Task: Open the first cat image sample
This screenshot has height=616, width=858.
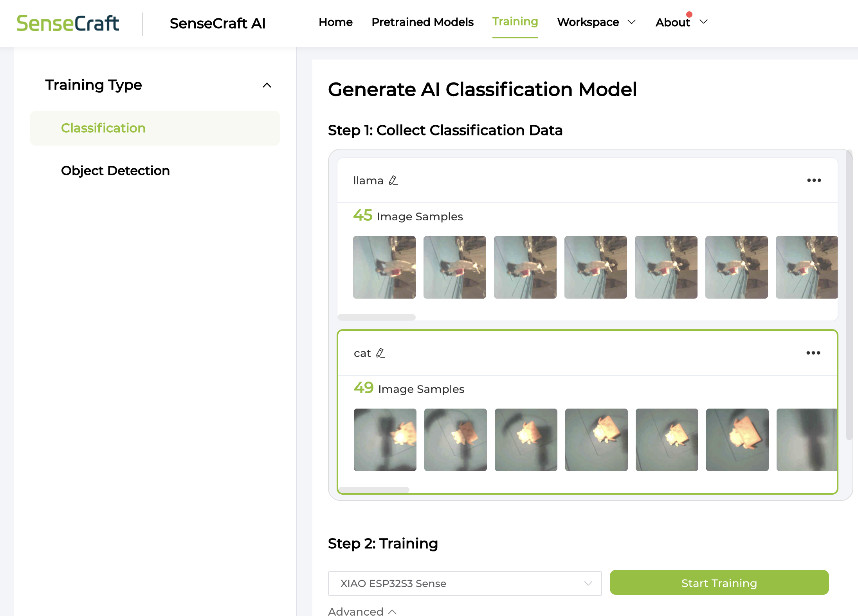Action: pos(385,439)
